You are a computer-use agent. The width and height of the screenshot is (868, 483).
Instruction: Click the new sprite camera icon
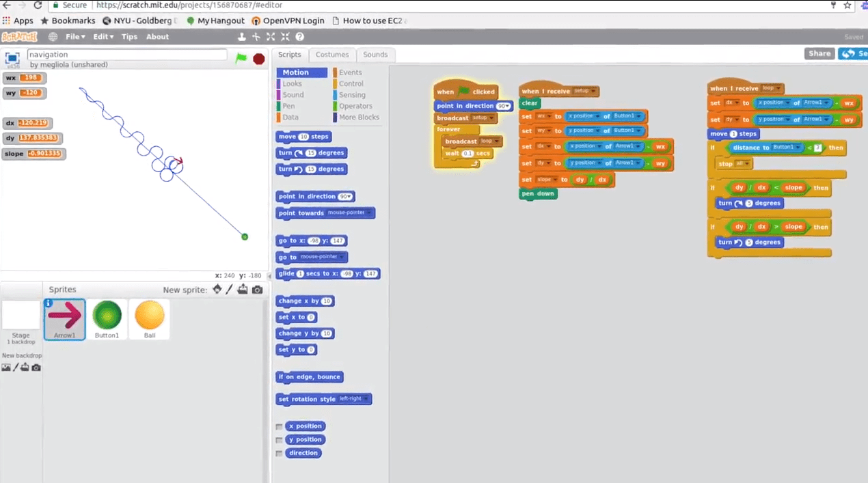(257, 290)
